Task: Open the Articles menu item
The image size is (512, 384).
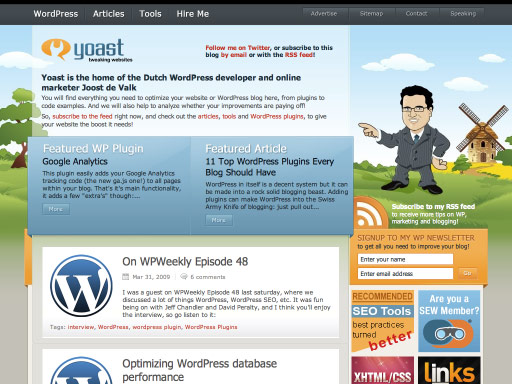Action: (x=108, y=14)
